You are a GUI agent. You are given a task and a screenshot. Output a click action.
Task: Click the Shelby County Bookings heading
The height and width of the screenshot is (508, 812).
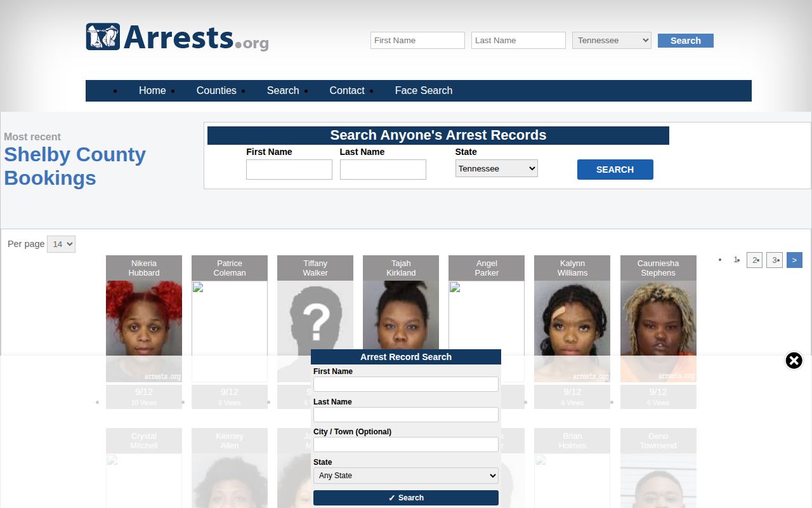point(75,166)
